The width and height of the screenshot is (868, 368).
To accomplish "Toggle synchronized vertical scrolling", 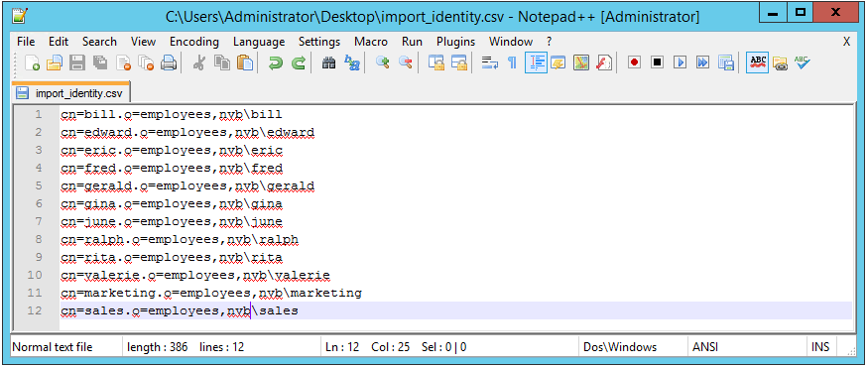I will click(436, 62).
